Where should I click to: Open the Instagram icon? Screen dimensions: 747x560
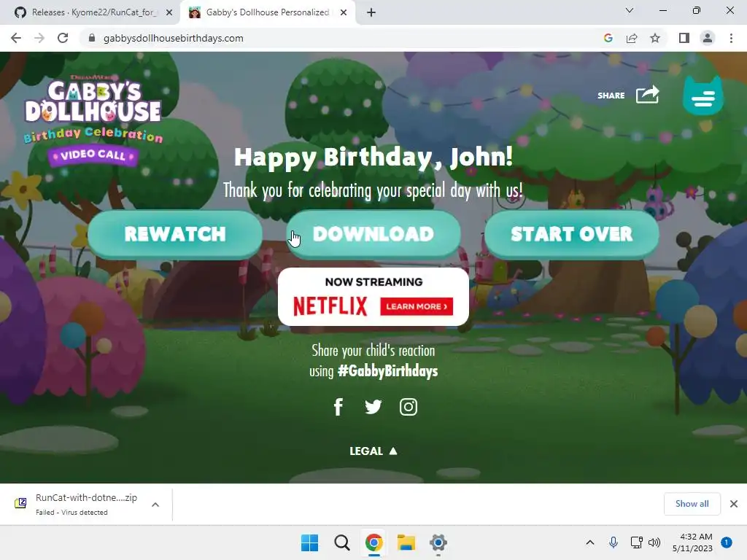[x=409, y=407]
